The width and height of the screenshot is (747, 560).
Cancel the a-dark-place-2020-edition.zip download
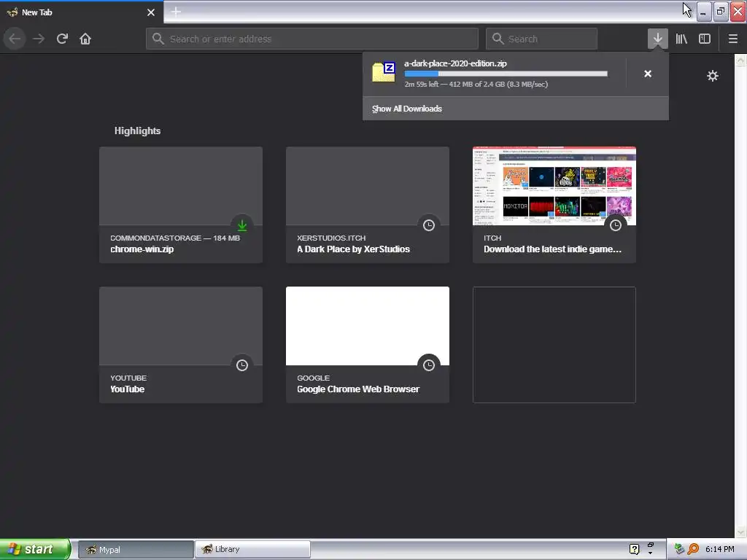648,74
